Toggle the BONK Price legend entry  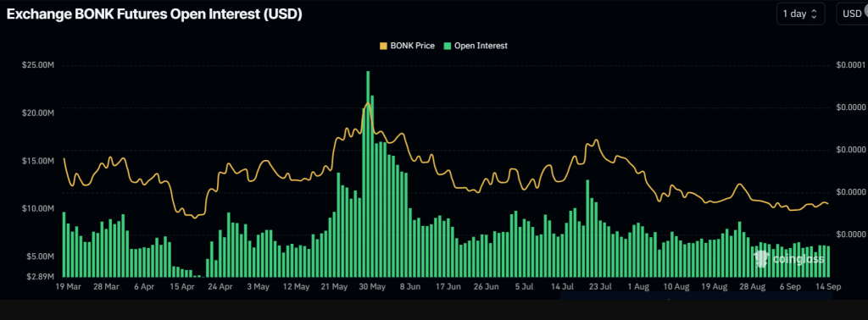(x=407, y=46)
